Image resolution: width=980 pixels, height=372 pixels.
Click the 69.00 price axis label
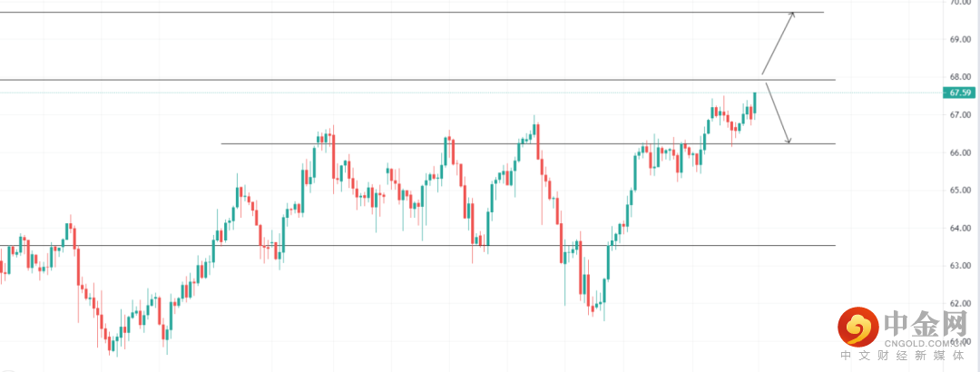pyautogui.click(x=961, y=40)
